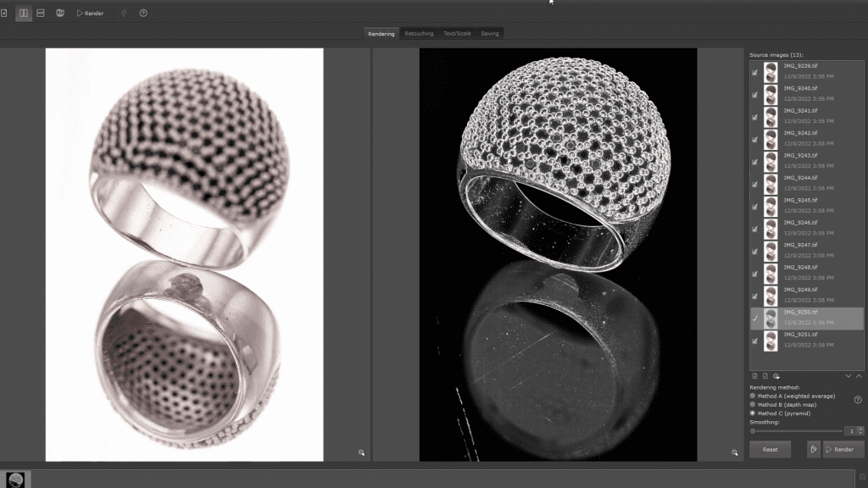Select IMG_9243.tif thumbnail in source list

[x=771, y=162]
